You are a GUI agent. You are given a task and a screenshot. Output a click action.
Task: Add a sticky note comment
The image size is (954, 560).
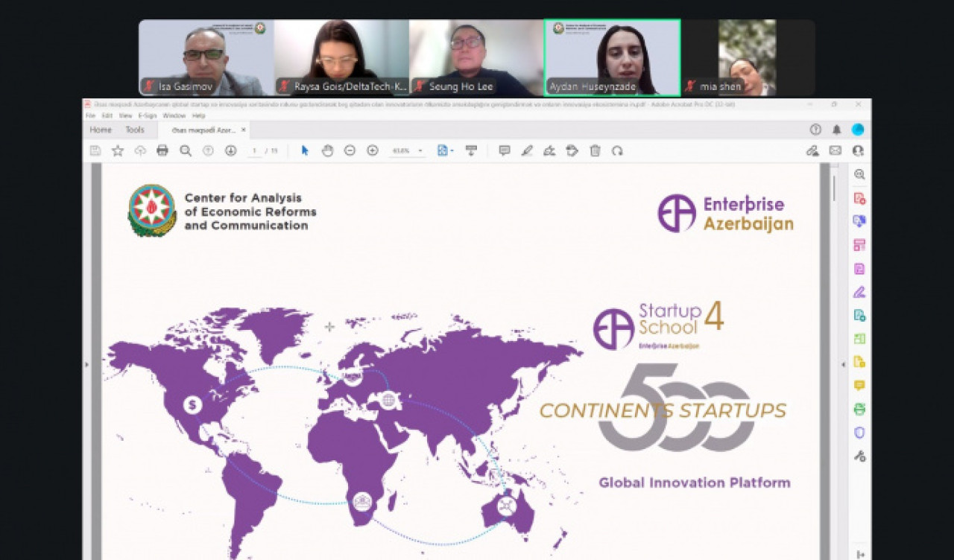coord(505,150)
